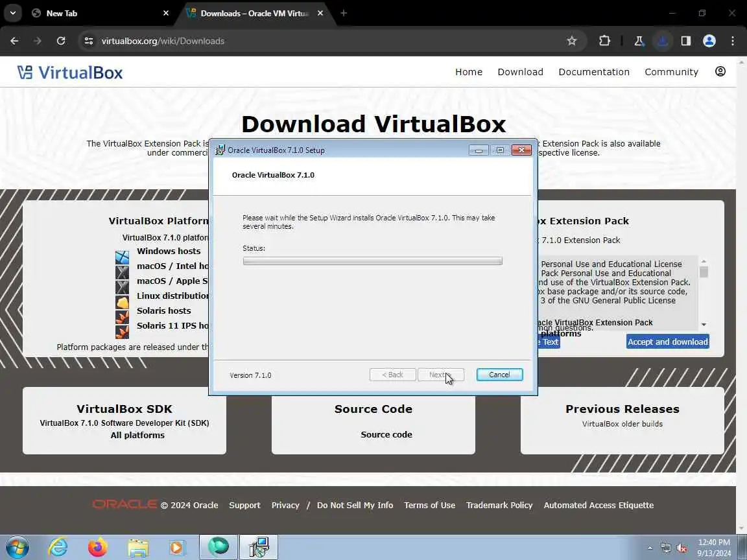Open the Community menu item
Screen dimensions: 747x560
point(671,72)
